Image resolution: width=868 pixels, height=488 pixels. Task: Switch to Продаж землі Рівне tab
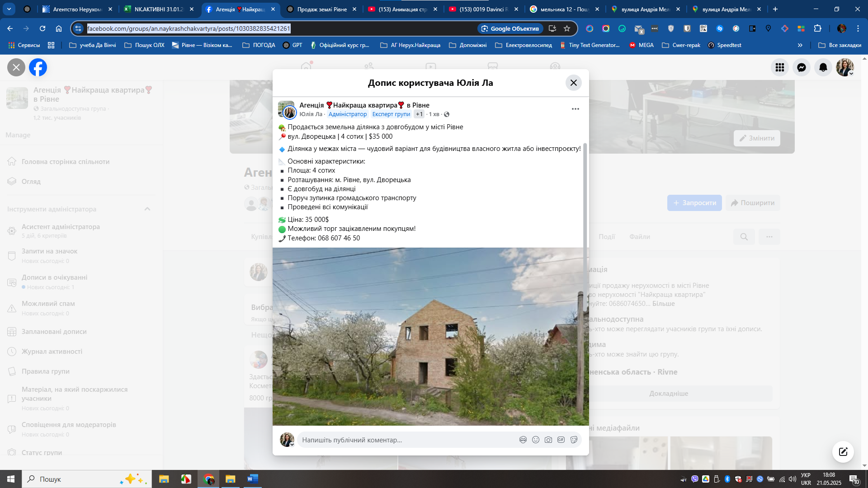pyautogui.click(x=321, y=9)
